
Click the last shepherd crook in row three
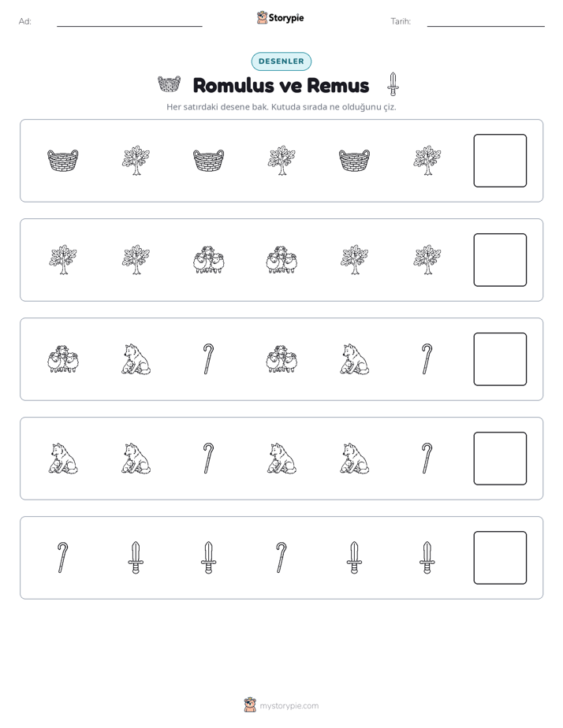tap(427, 359)
